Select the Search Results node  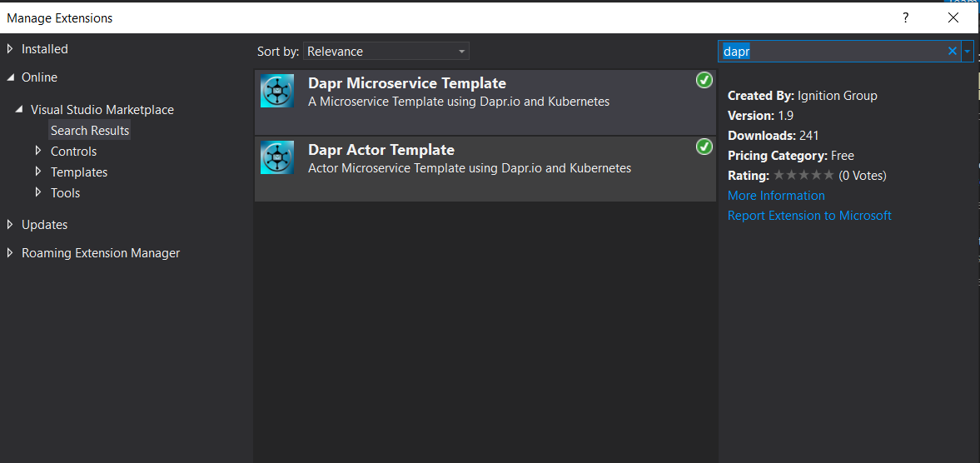pos(90,130)
